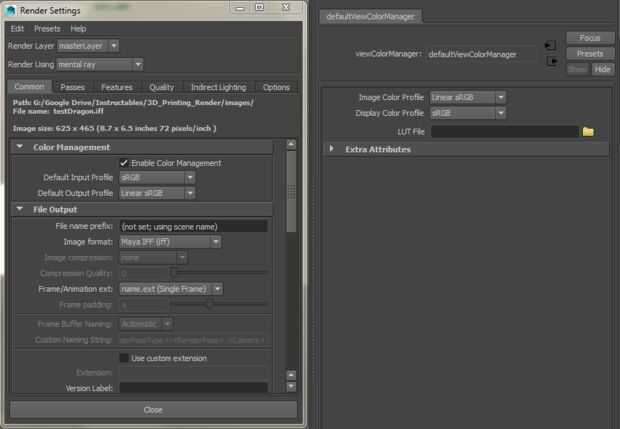The height and width of the screenshot is (429, 620).
Task: Check Use custom extension box
Action: coord(124,358)
